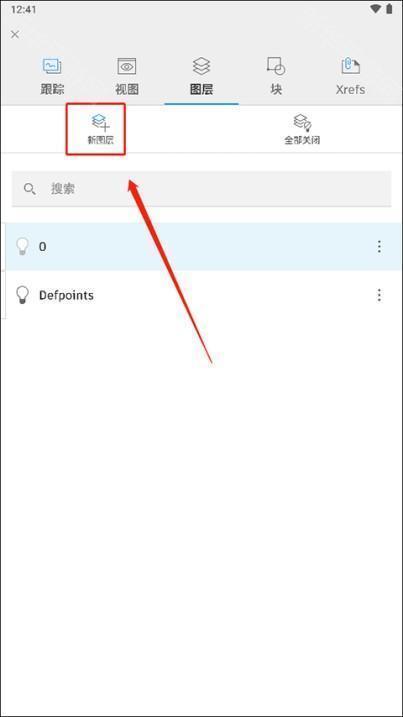Tap the battery icon in status bar
The width and height of the screenshot is (403, 717).
pyautogui.click(x=389, y=9)
